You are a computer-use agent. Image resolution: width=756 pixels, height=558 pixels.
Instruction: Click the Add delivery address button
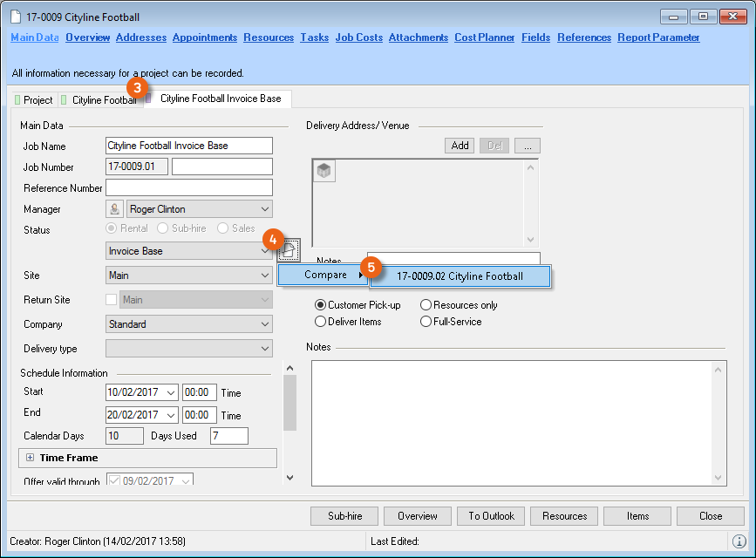click(x=460, y=146)
